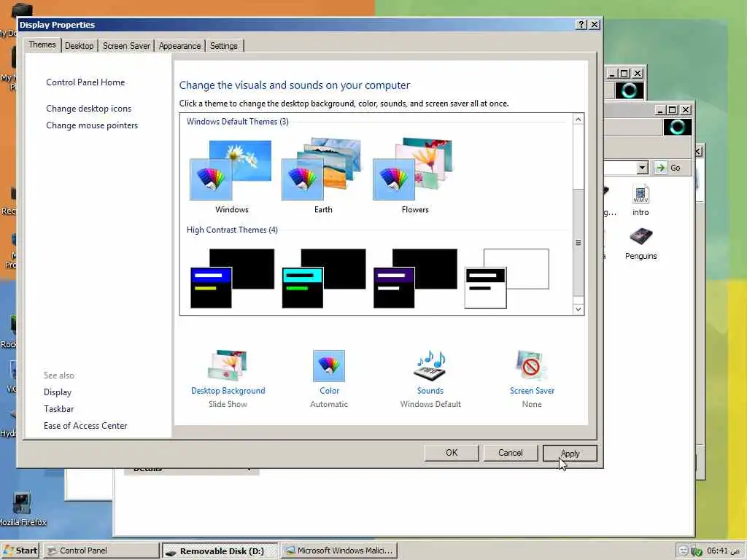Open the Screen Saver icon
This screenshot has width=747, height=560.
531,366
